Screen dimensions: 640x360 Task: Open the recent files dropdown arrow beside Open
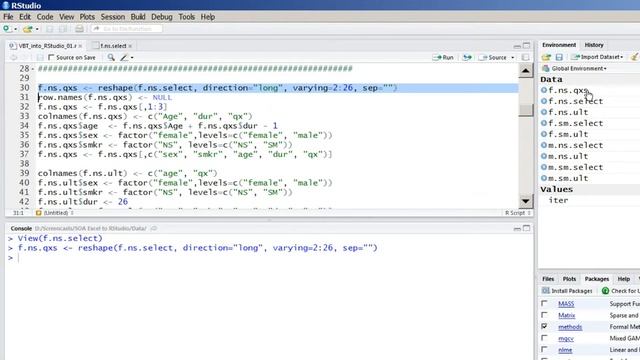point(37,29)
